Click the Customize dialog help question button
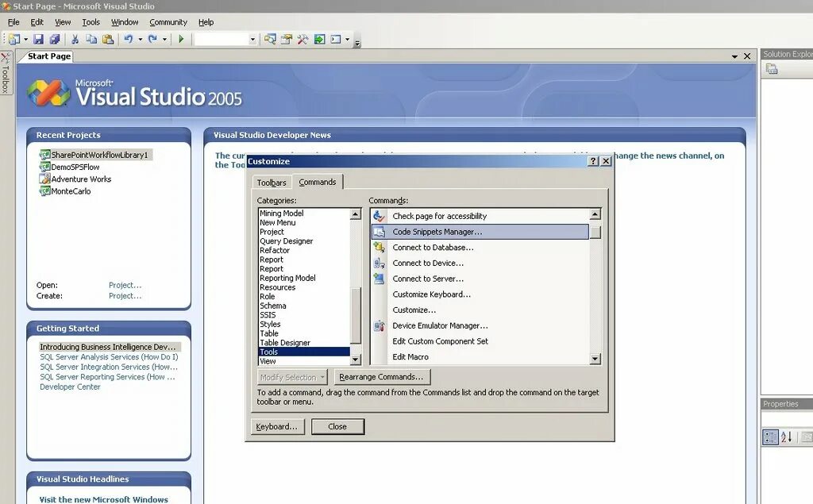Viewport: 813px width, 504px height. 593,161
